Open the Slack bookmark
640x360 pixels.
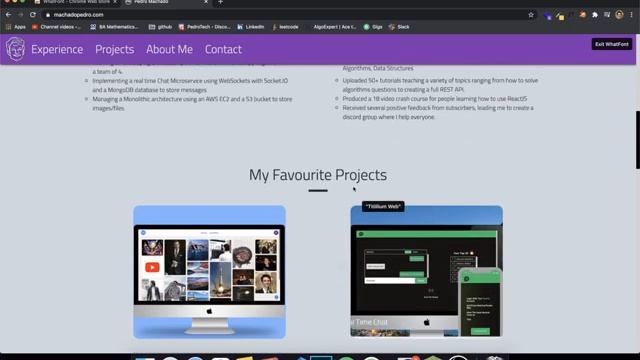399,27
